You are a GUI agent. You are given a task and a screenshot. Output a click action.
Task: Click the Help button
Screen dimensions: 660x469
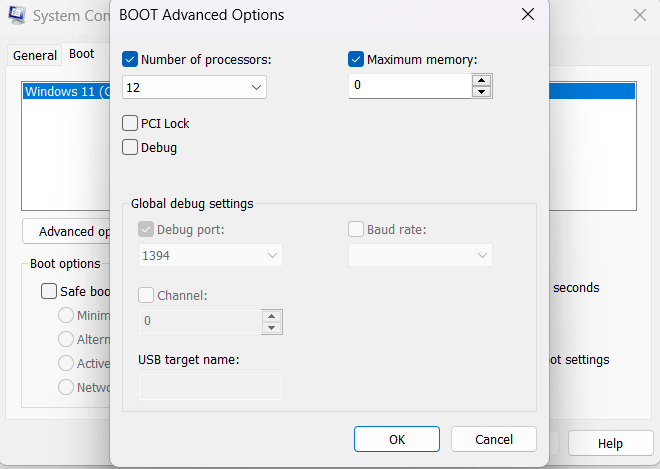[610, 443]
